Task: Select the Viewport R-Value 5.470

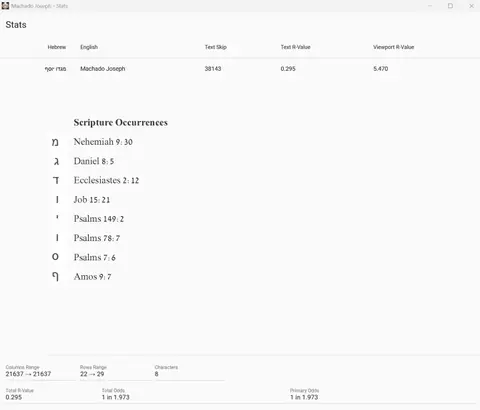Action: click(381, 69)
